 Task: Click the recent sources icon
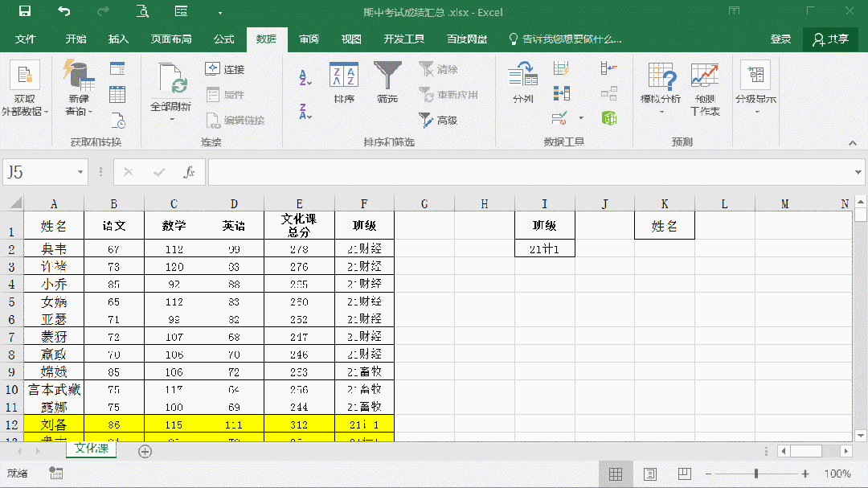(118, 121)
